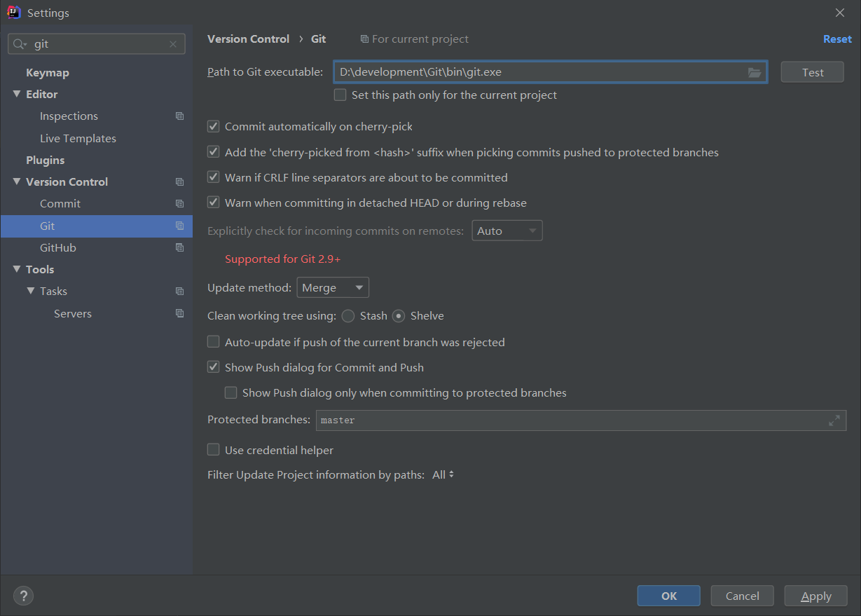Click the help icon in bottom-left corner

click(x=23, y=595)
